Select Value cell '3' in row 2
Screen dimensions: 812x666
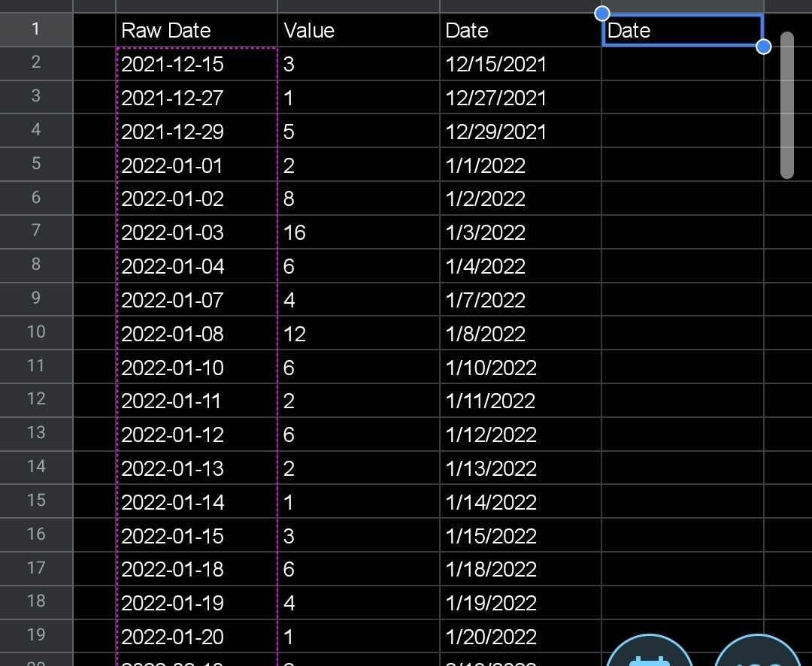tap(359, 64)
